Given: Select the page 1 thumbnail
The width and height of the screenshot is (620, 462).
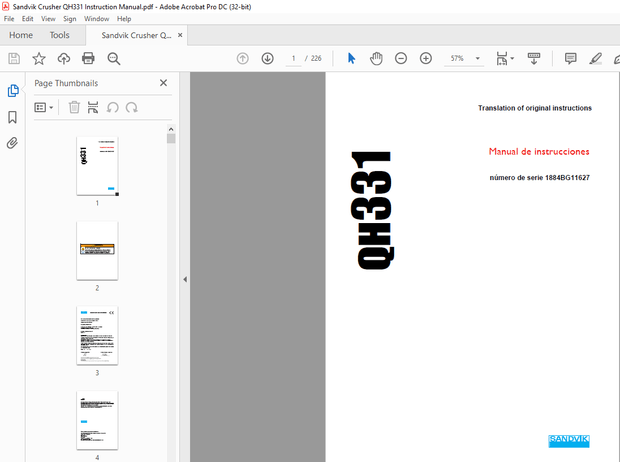Looking at the screenshot, I should (x=97, y=166).
